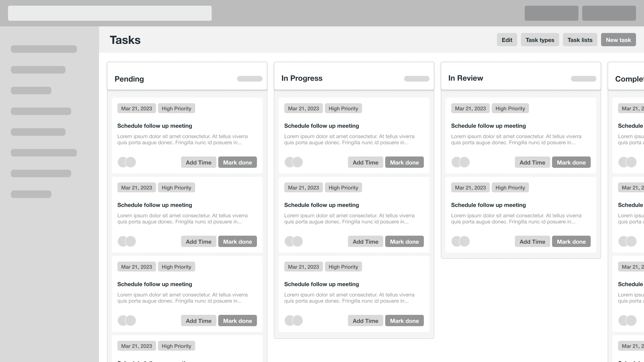Select the first sidebar navigation placeholder
The height and width of the screenshot is (362, 644).
(x=44, y=49)
